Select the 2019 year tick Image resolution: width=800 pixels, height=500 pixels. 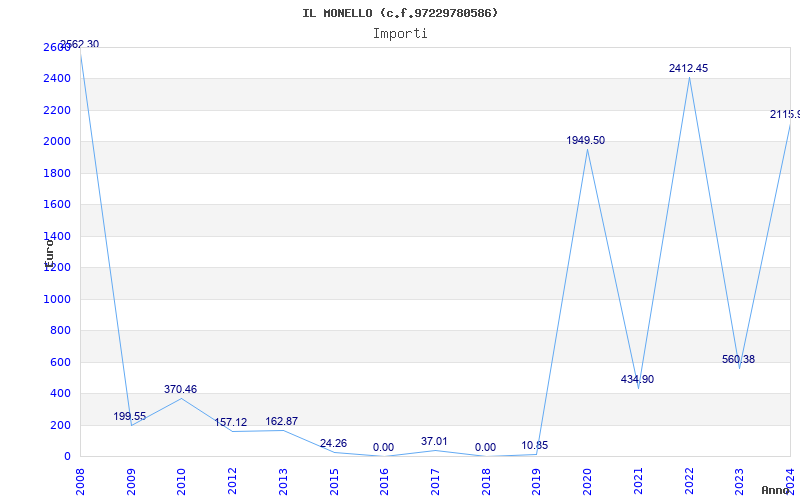coord(536,481)
